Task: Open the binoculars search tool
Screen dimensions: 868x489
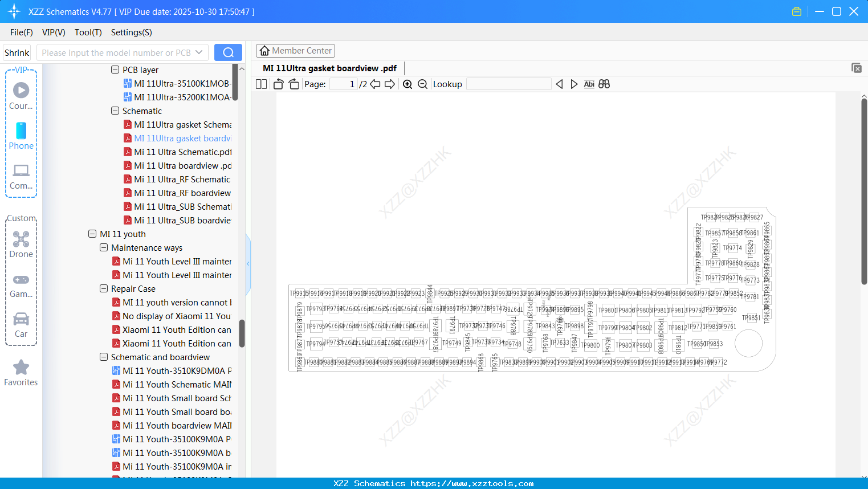Action: (604, 84)
